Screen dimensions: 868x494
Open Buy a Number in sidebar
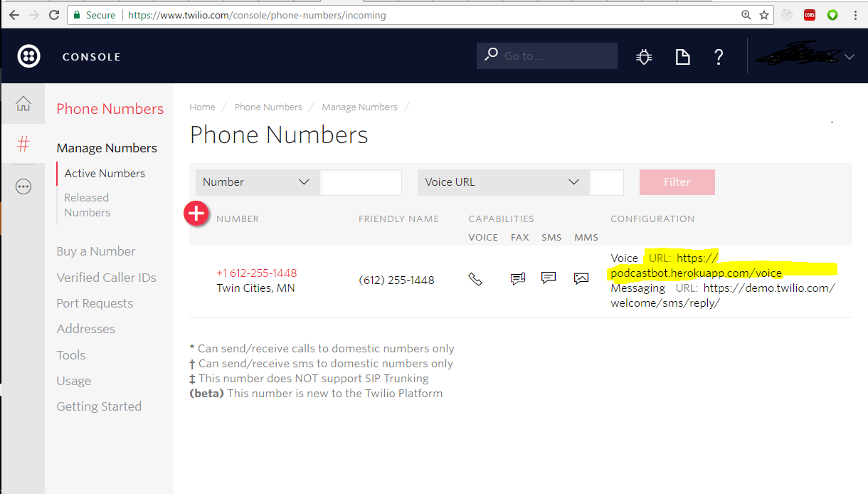coord(96,251)
